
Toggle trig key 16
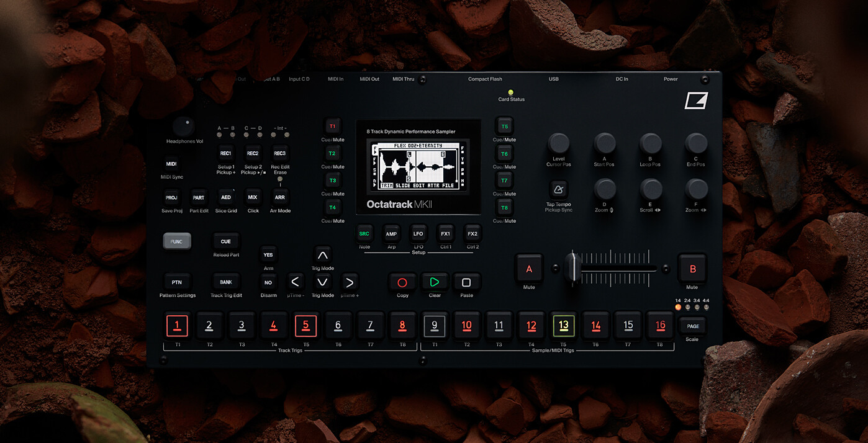pyautogui.click(x=660, y=325)
